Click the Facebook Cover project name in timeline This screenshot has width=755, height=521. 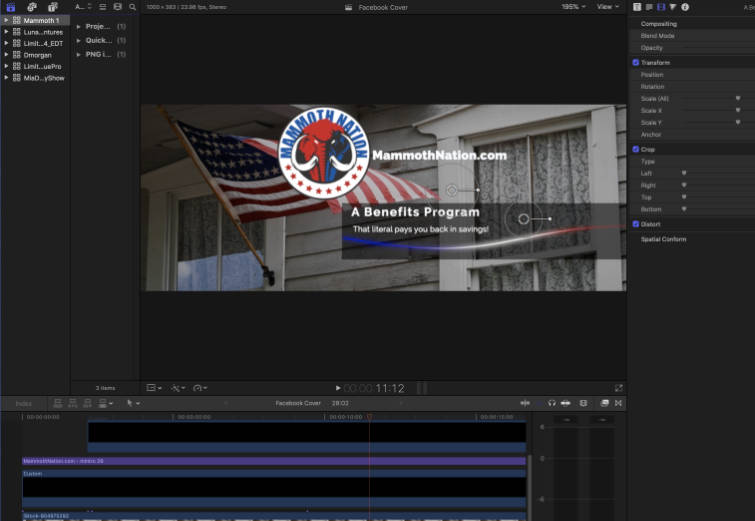[298, 403]
